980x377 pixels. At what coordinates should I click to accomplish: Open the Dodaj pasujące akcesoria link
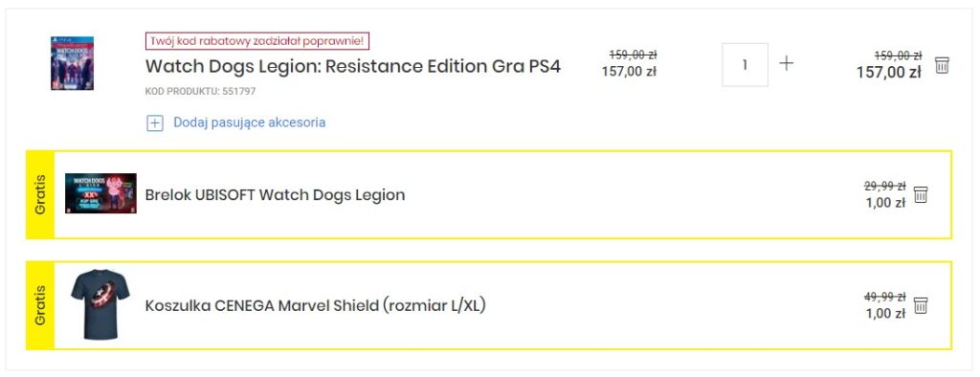tap(250, 122)
